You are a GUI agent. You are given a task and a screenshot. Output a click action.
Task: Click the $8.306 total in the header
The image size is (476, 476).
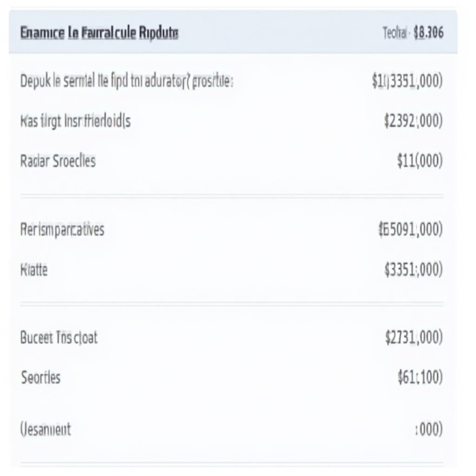pos(428,33)
